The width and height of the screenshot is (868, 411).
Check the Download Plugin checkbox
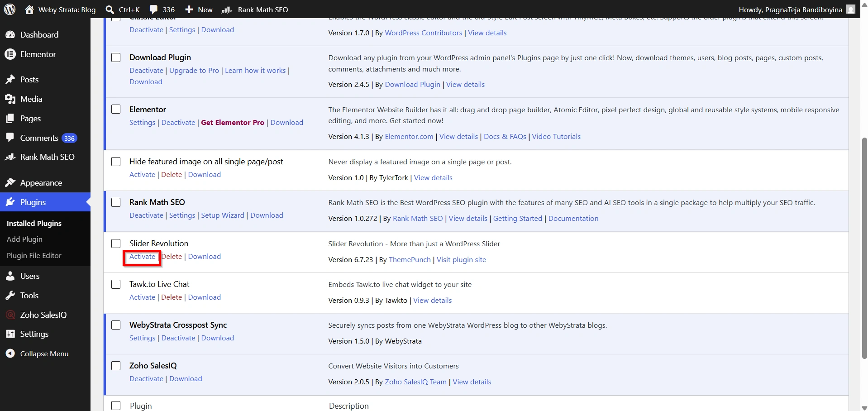pyautogui.click(x=116, y=57)
